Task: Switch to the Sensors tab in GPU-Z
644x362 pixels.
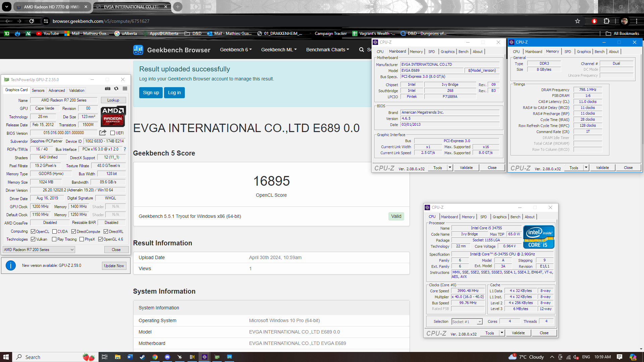Action: click(x=38, y=90)
